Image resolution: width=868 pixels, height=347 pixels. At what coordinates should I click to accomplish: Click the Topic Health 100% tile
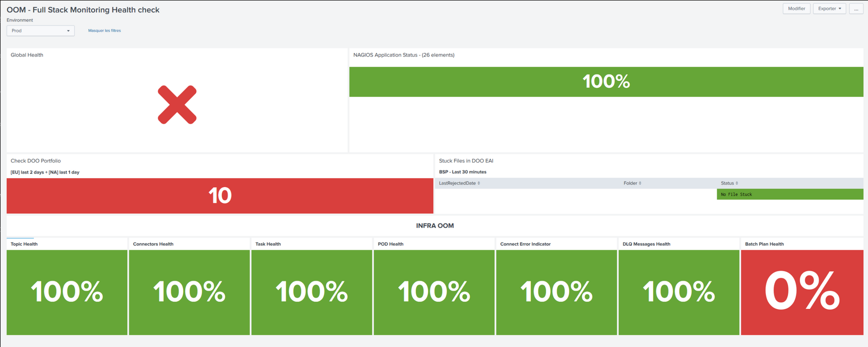pos(67,292)
